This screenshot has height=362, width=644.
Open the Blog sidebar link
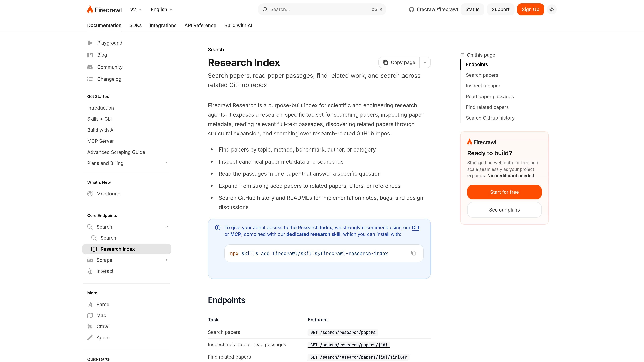click(97, 55)
